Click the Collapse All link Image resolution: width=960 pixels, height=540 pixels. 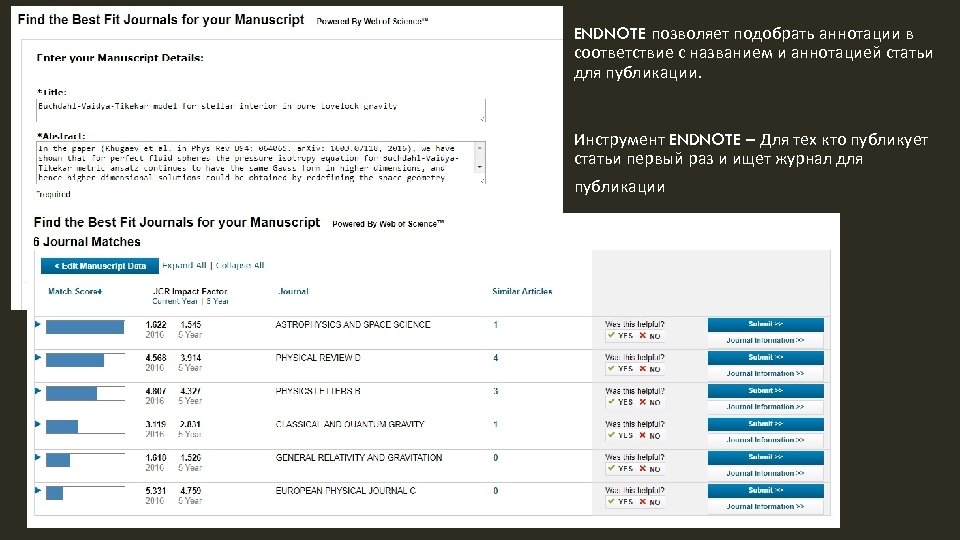pos(240,265)
